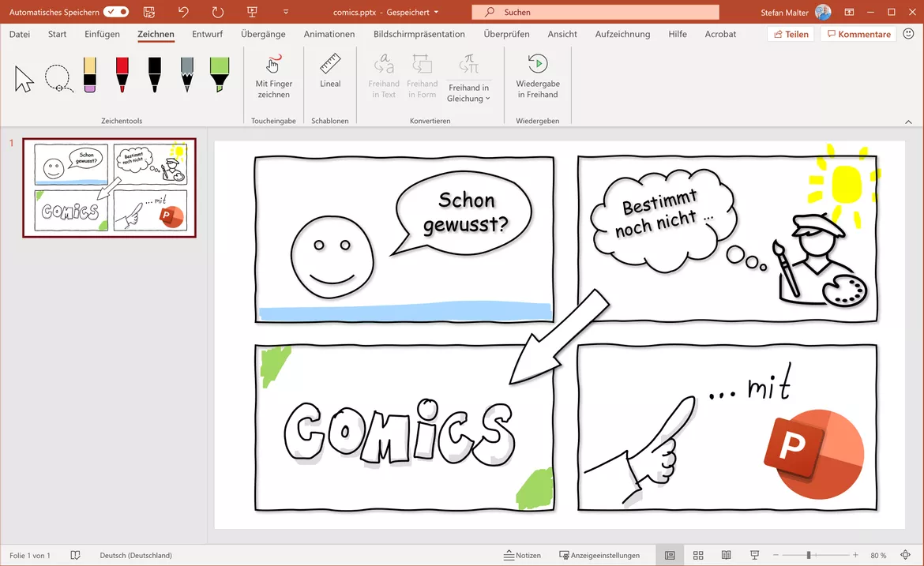Click Folie 1 von 1 indicator

[29, 556]
